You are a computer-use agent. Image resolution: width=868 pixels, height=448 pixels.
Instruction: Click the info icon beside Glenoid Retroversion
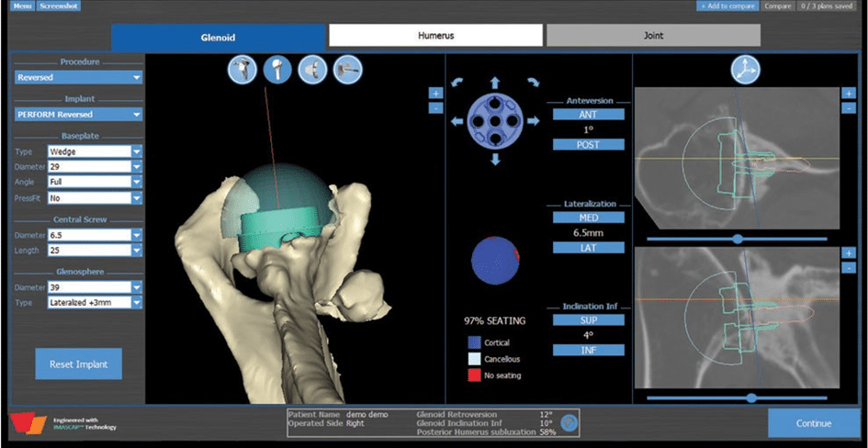tap(569, 422)
